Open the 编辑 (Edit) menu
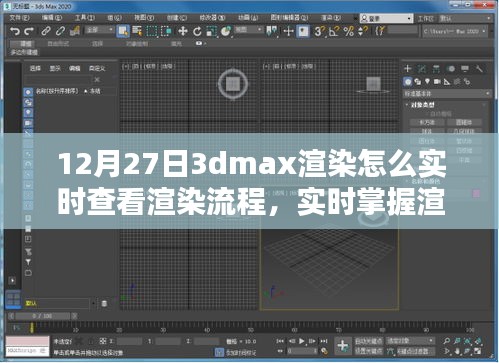This screenshot has height=363, width=499. click(x=52, y=18)
